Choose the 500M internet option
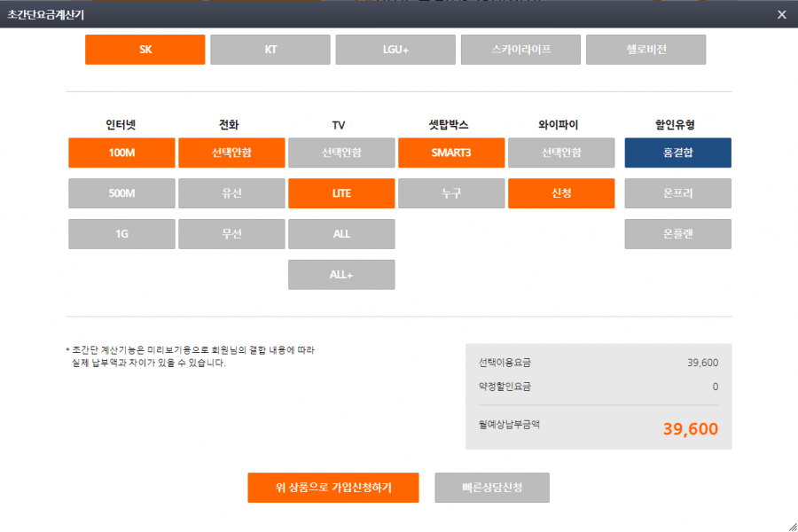Viewport: 798px width, 532px height. click(121, 193)
